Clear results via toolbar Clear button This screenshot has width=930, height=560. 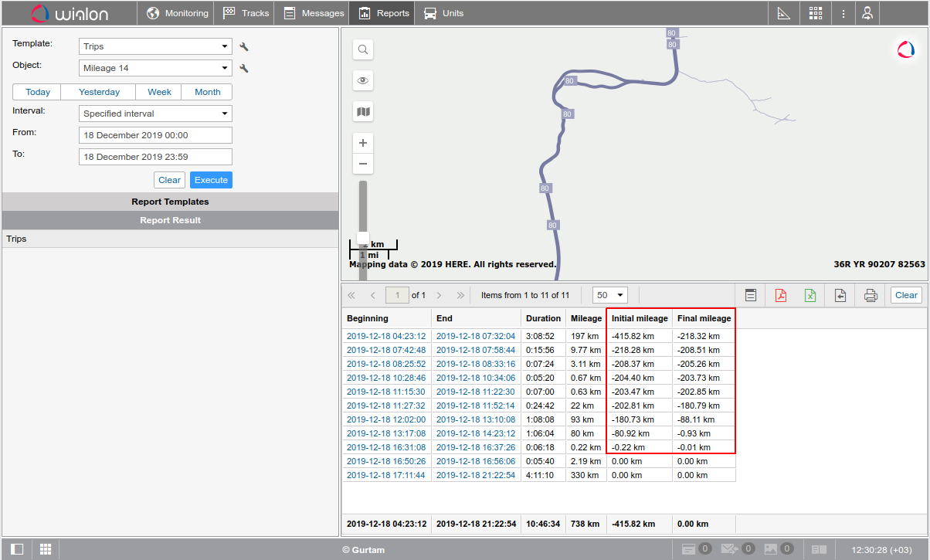[906, 295]
